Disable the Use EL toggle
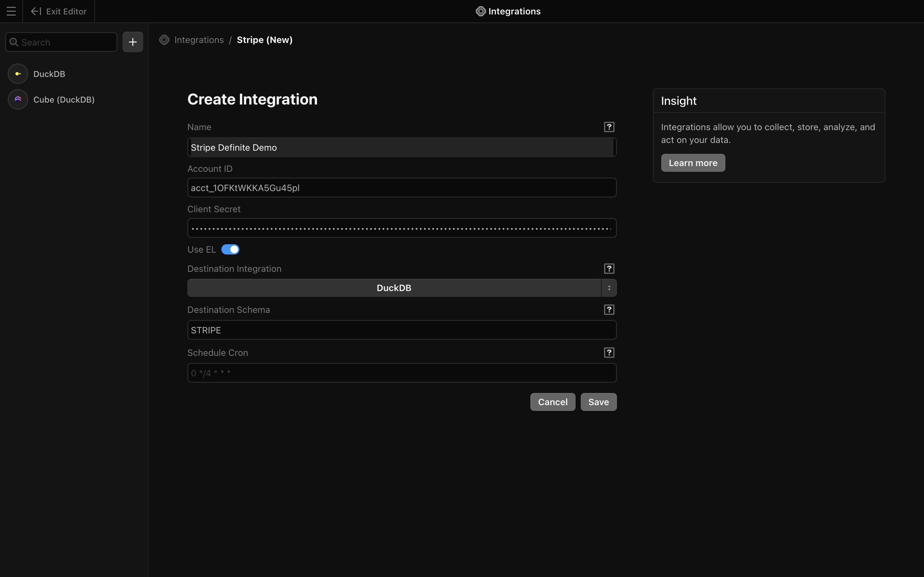This screenshot has width=924, height=577. click(x=230, y=250)
